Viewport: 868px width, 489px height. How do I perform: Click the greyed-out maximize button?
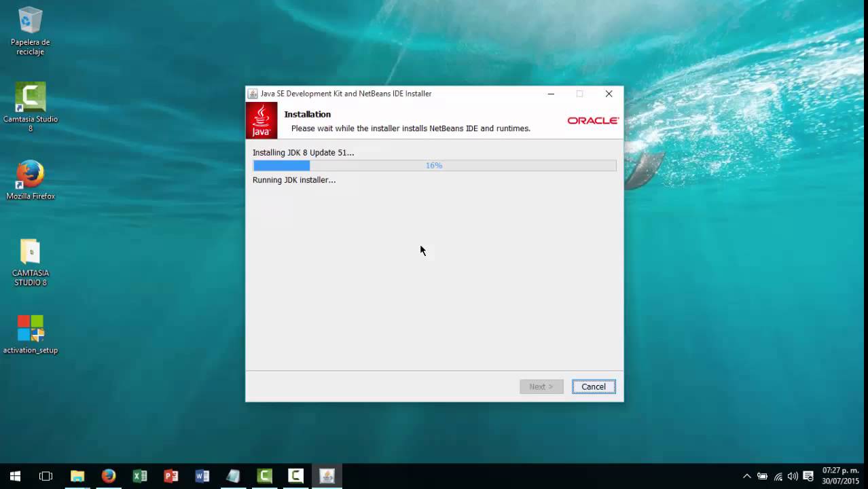coord(579,94)
